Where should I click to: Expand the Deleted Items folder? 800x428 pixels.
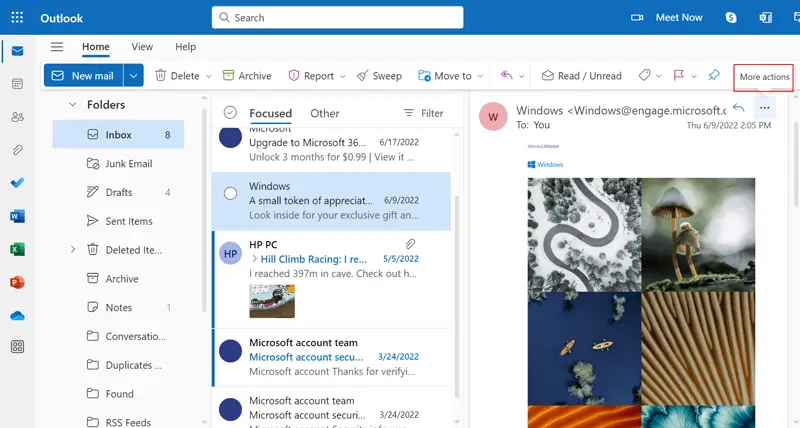pos(72,250)
